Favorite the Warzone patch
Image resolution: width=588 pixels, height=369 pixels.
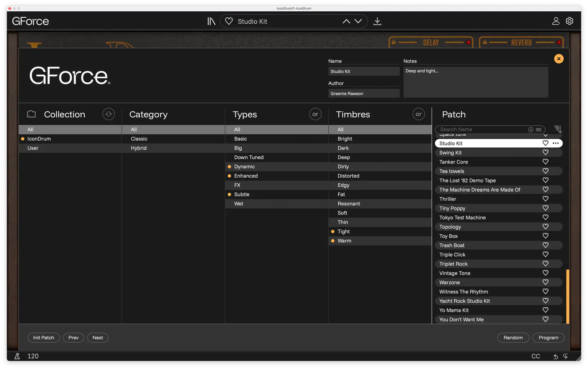546,282
